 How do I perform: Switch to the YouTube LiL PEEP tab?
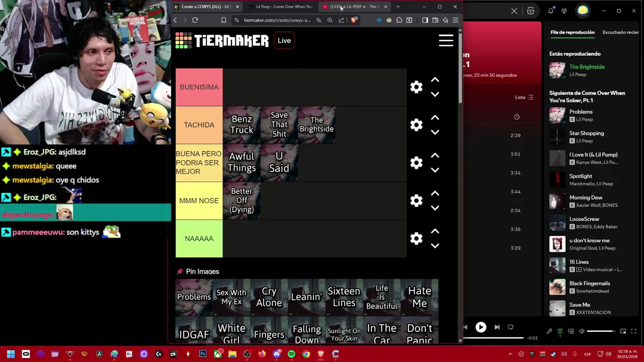click(x=355, y=7)
